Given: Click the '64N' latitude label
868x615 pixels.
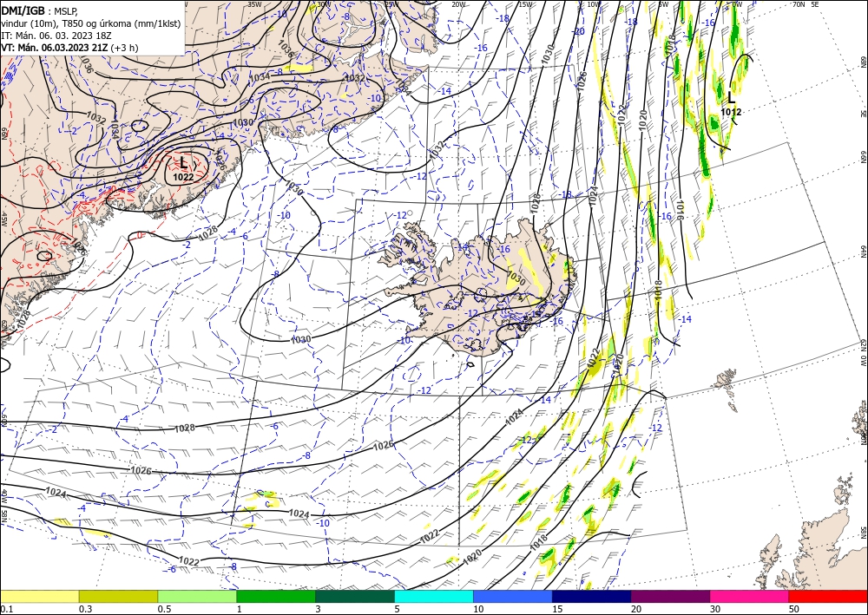Looking at the screenshot, I should (x=863, y=251).
